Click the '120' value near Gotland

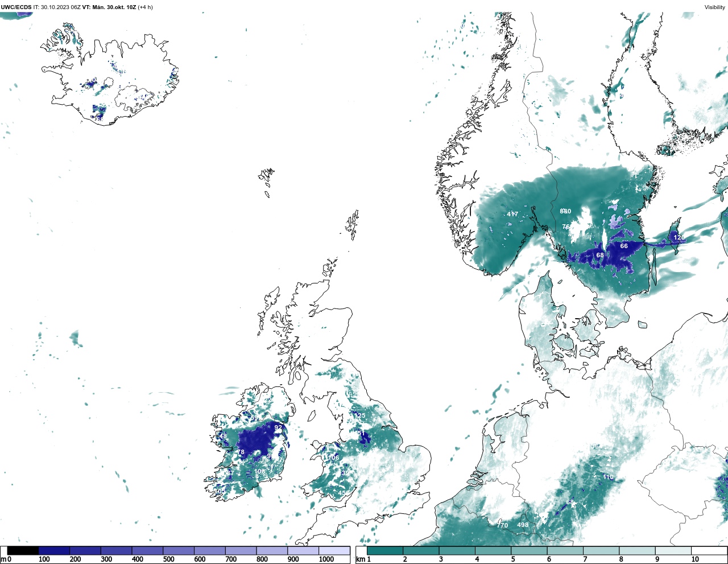[x=679, y=237]
